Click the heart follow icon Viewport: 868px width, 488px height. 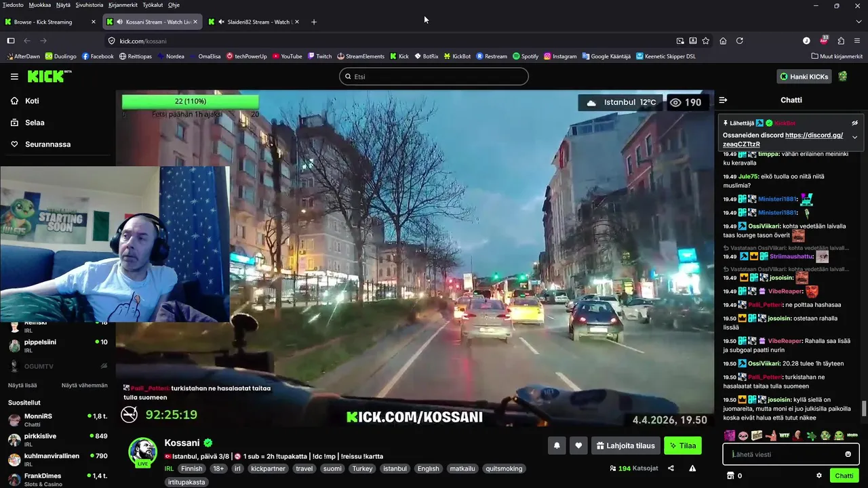click(x=578, y=445)
